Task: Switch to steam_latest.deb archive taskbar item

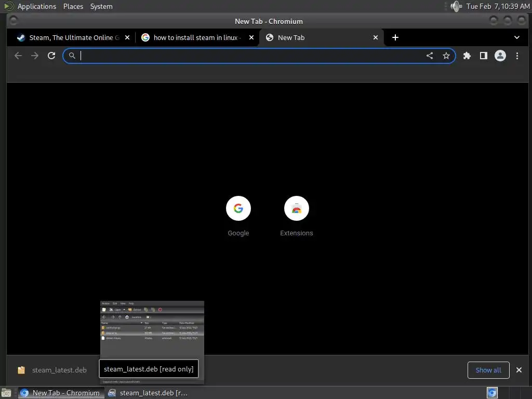Action: tap(148, 393)
